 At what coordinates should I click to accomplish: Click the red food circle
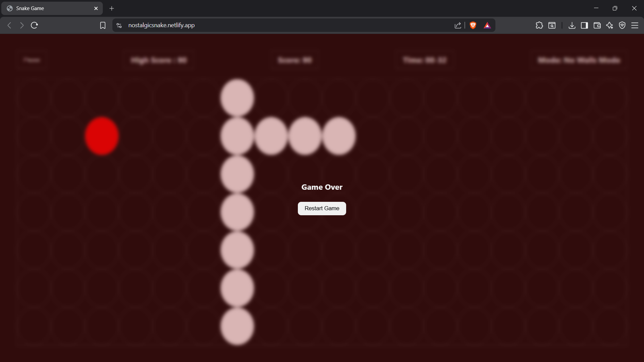[x=101, y=136]
